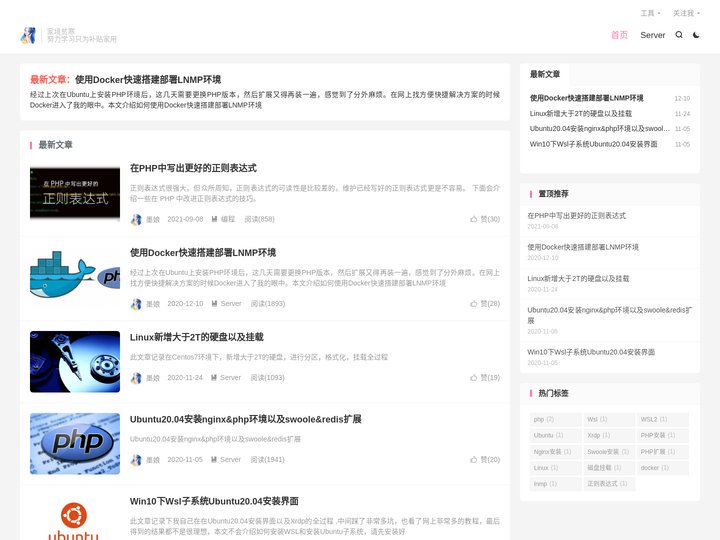Select the php (2) tag
720x540 pixels.
coord(555,420)
